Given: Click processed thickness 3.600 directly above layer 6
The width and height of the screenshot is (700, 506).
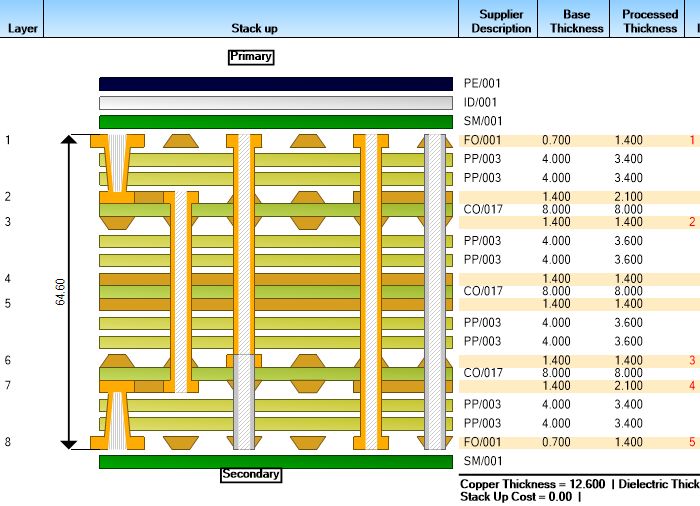Looking at the screenshot, I should (x=629, y=342).
